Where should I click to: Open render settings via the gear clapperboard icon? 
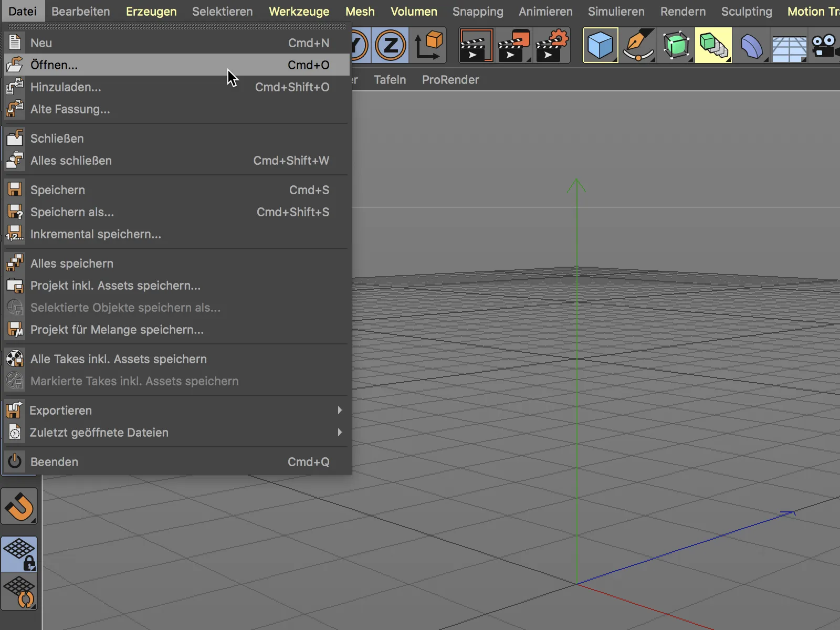[552, 46]
